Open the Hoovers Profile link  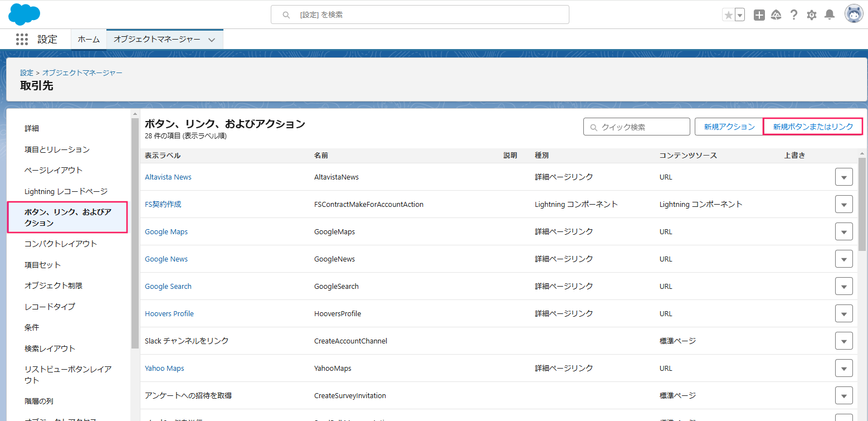point(169,313)
